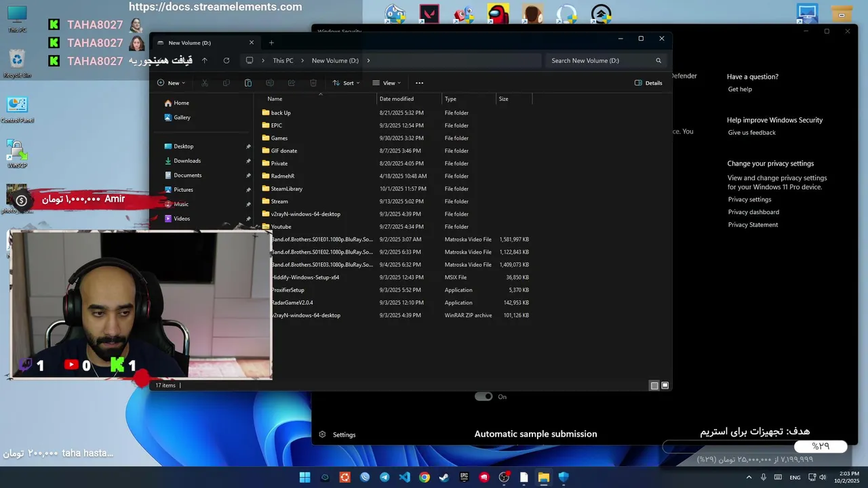The height and width of the screenshot is (488, 868).
Task: Select the RadarGameV2.0.4 application file
Action: (x=292, y=302)
